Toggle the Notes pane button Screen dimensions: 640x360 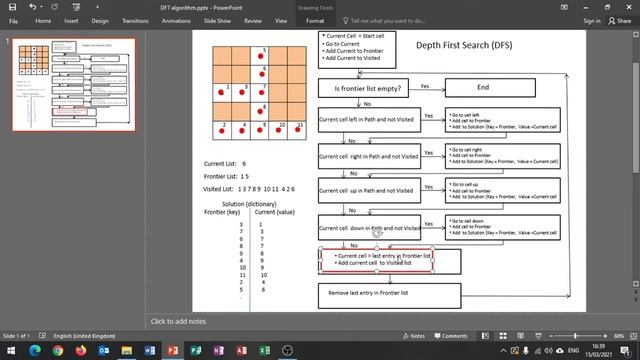pos(414,336)
